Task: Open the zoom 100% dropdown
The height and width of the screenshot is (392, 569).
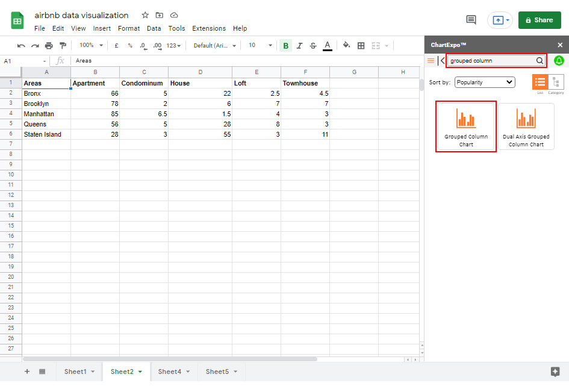Action: click(91, 45)
